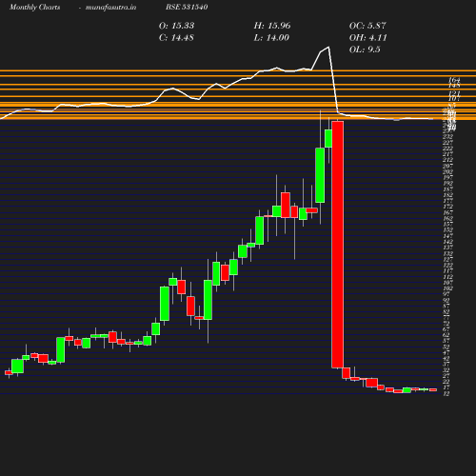Click the 192 price axis label

pyautogui.click(x=447, y=183)
